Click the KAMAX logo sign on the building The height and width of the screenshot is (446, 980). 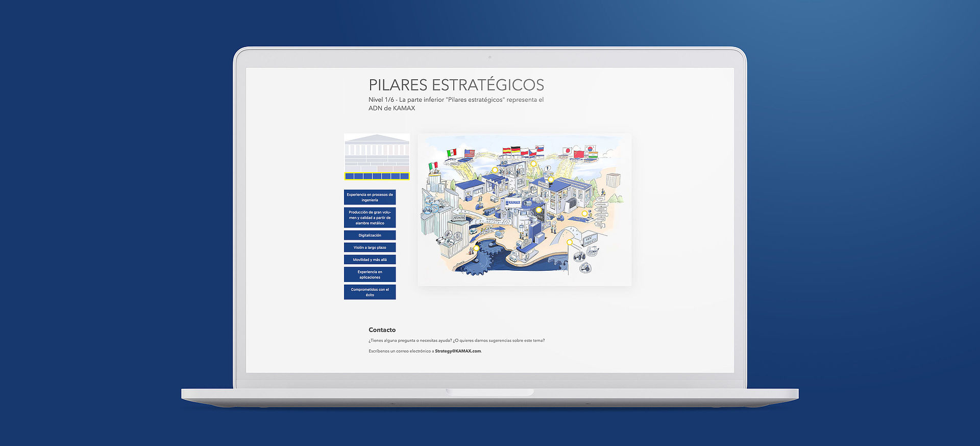tap(513, 202)
